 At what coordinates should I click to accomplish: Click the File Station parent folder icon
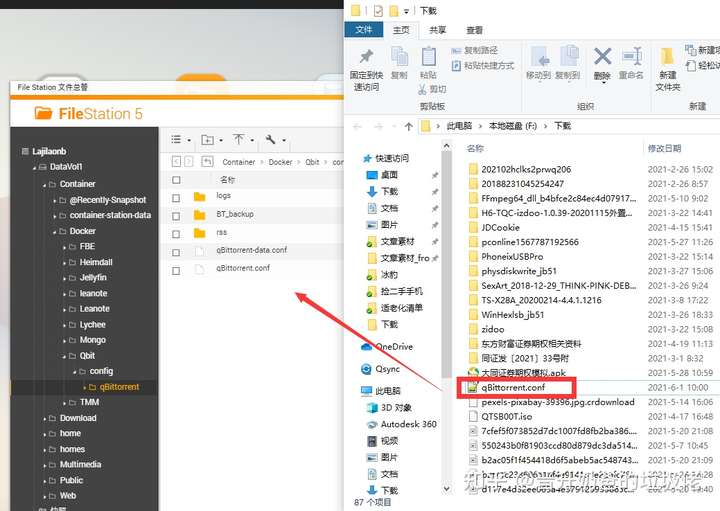tap(207, 162)
